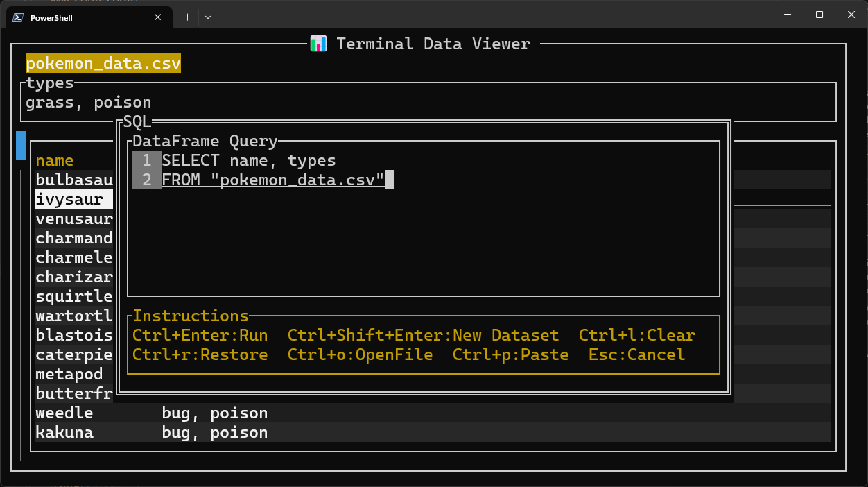This screenshot has height=487, width=868.
Task: Click line number 1 in query editor
Action: click(146, 160)
